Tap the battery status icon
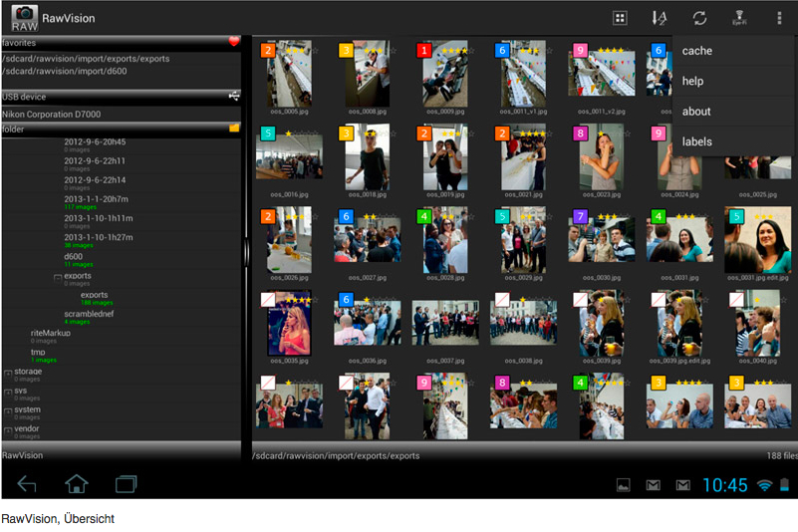Viewport: 798px width, 532px height. 784,484
